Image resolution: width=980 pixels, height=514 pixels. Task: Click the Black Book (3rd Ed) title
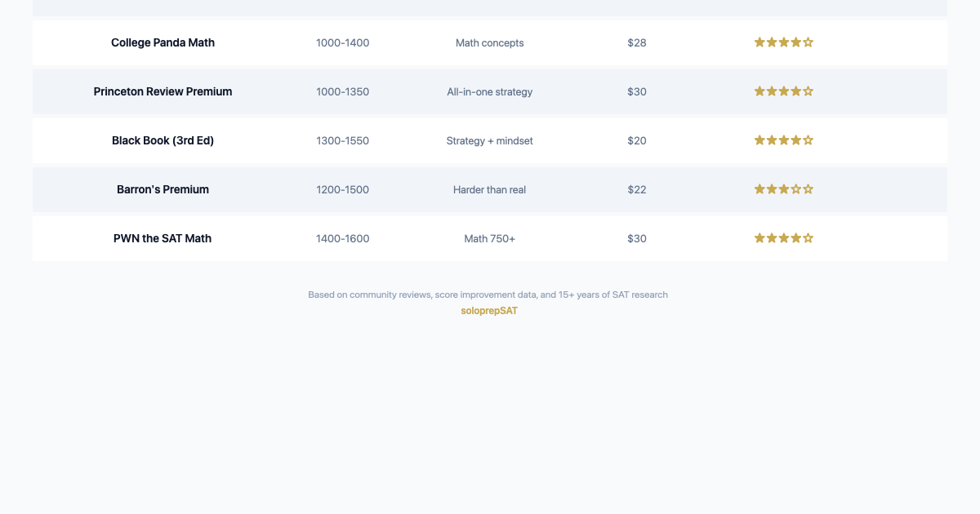click(163, 140)
